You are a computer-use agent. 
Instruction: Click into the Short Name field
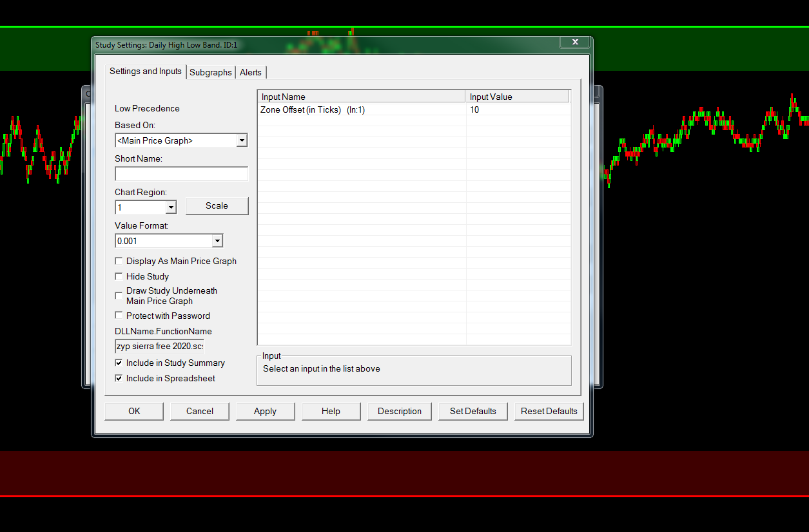click(181, 174)
